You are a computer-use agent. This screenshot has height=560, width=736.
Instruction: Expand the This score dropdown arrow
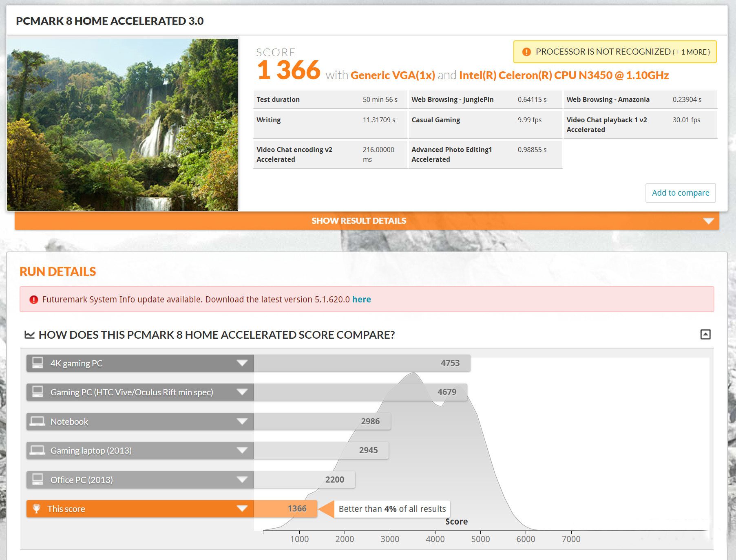click(242, 508)
